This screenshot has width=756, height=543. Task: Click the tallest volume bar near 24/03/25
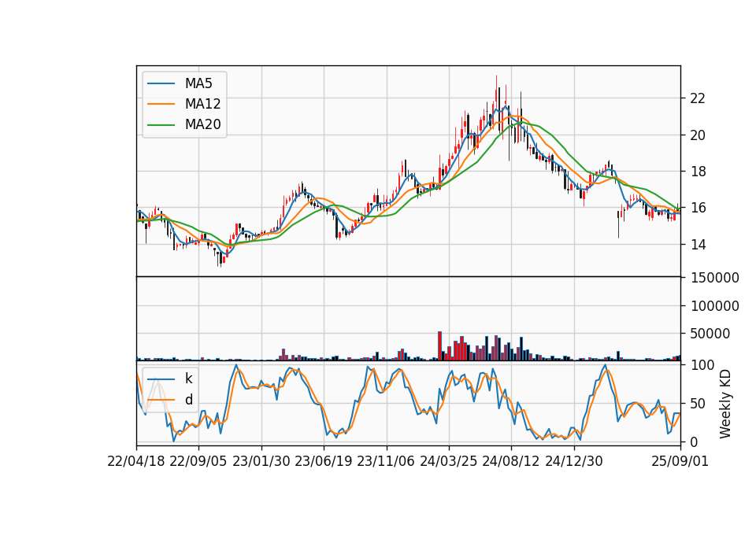pos(439,346)
